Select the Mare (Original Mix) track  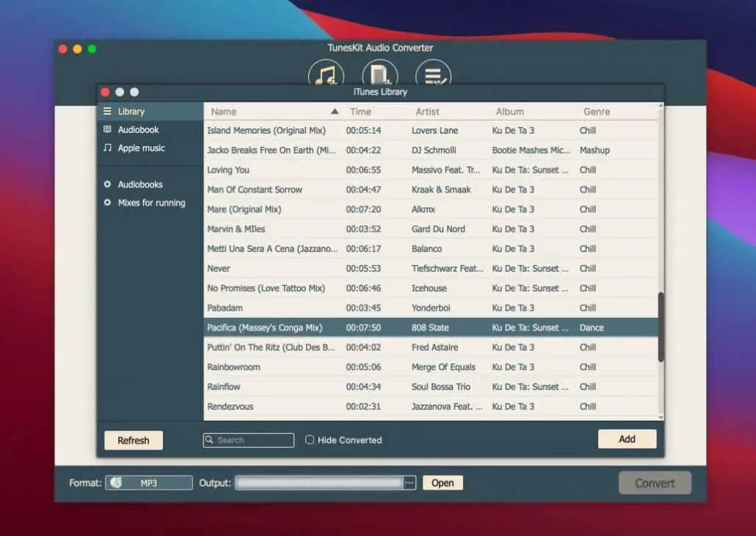coord(431,209)
